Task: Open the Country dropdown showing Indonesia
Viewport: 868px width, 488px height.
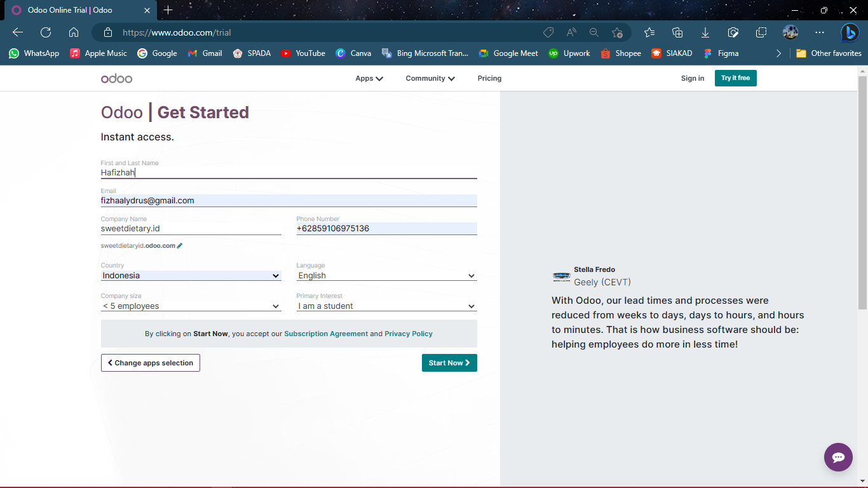Action: pyautogui.click(x=191, y=276)
